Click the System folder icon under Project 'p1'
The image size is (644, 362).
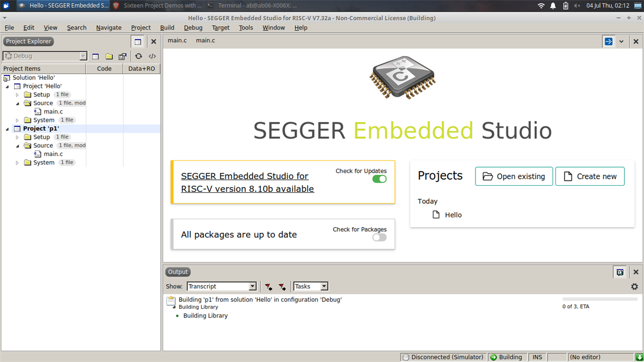[28, 163]
